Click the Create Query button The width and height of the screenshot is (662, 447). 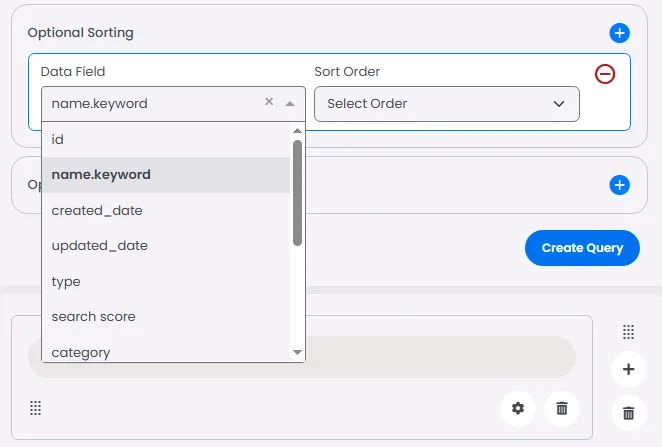(582, 248)
